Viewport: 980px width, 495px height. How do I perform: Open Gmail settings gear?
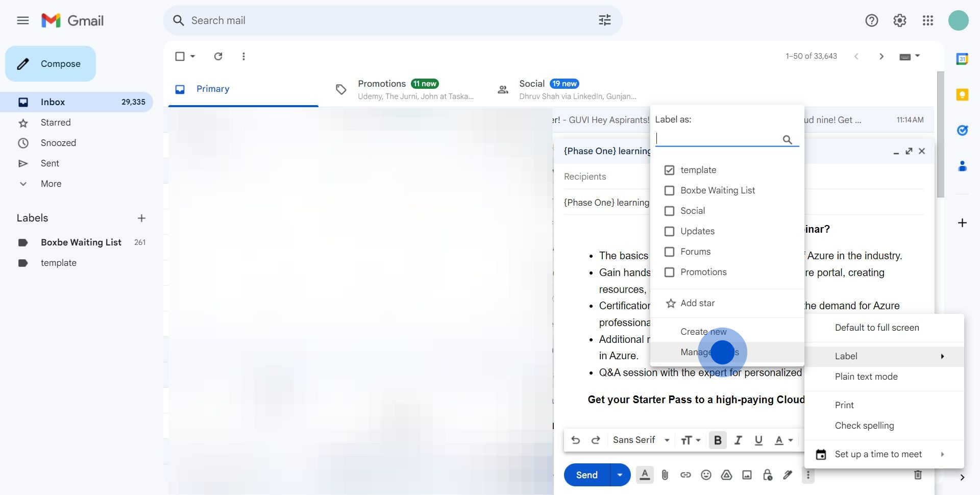pyautogui.click(x=900, y=20)
